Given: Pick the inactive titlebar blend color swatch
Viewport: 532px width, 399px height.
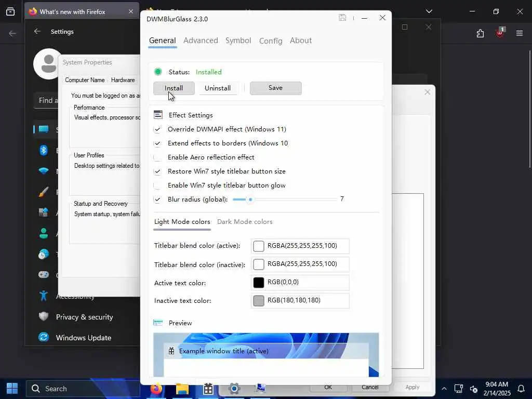Looking at the screenshot, I should point(259,264).
